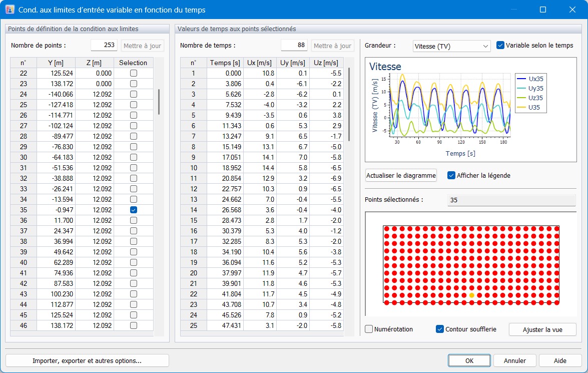Select the time cell 18.952

point(225,168)
